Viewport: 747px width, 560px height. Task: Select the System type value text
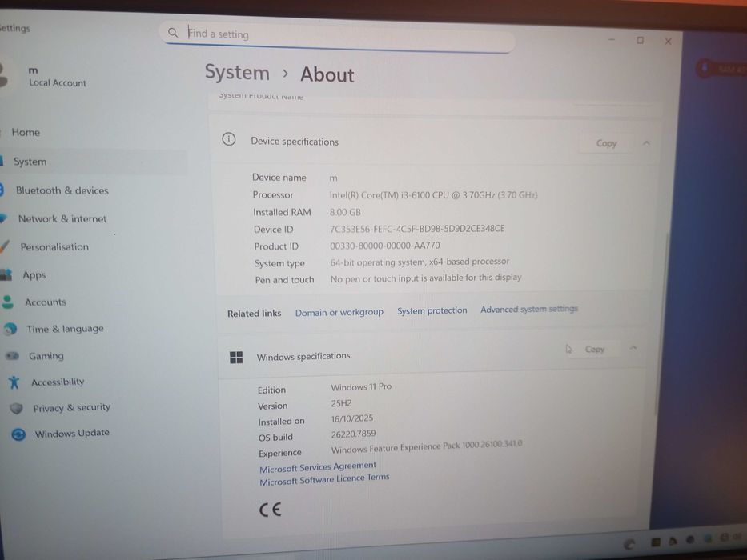point(420,262)
